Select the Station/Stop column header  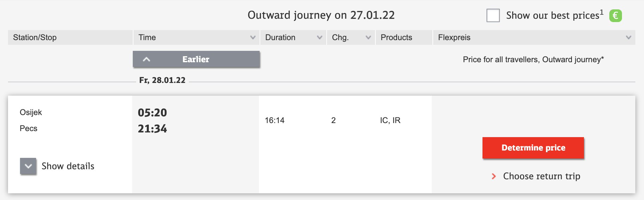pyautogui.click(x=35, y=37)
